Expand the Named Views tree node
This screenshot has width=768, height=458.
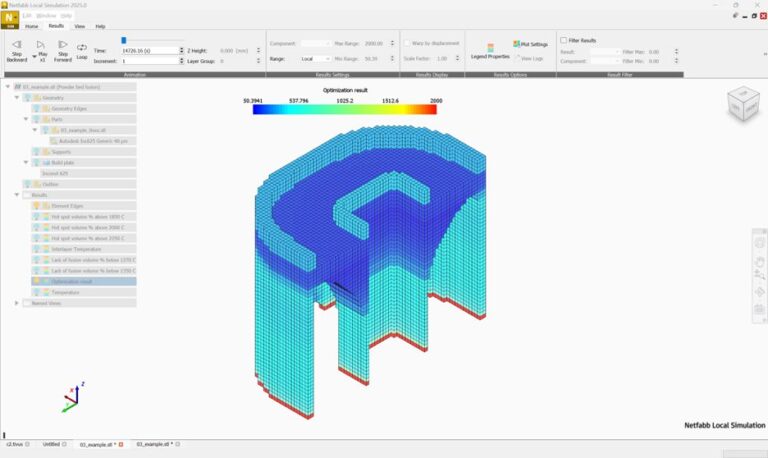(x=17, y=302)
